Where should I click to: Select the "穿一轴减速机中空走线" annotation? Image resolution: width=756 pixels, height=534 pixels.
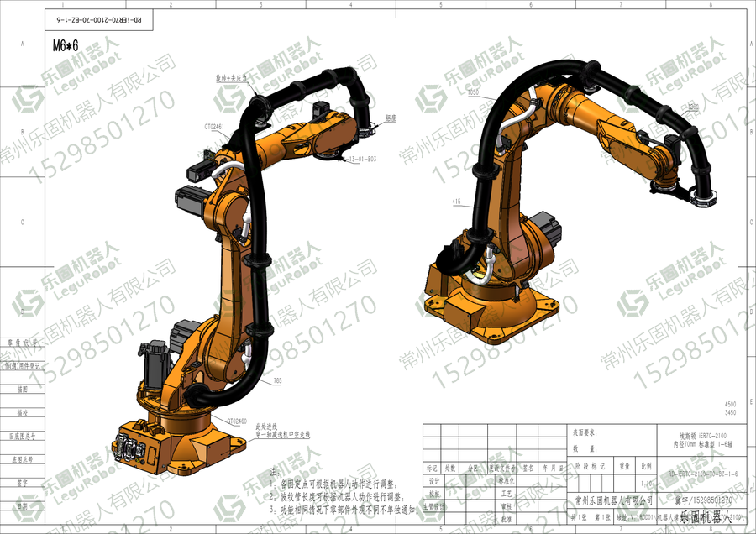[x=282, y=435]
